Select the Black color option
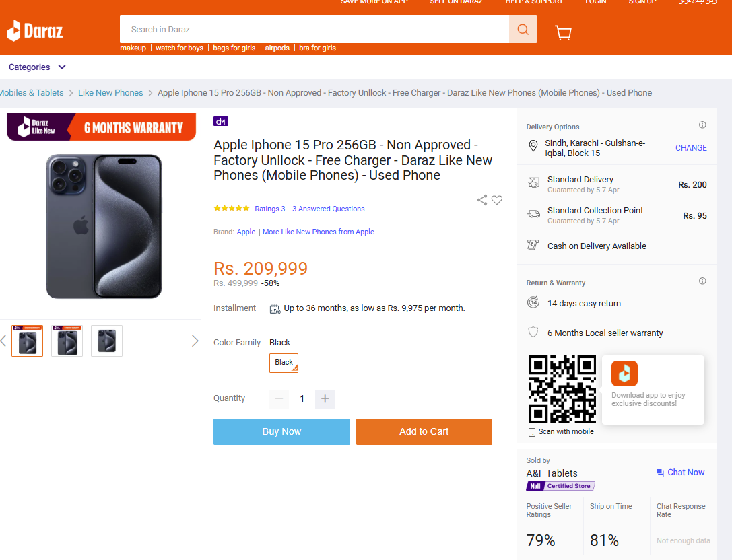732x560 pixels. 284,363
